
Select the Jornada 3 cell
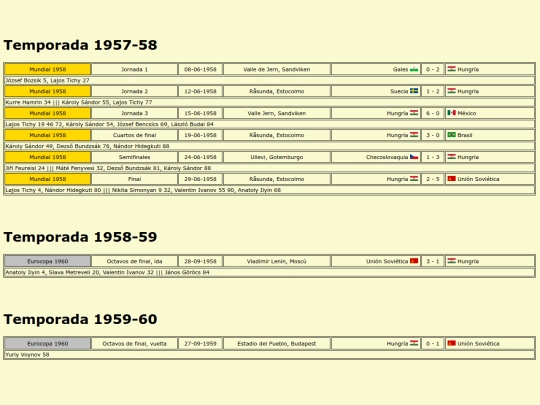click(135, 113)
